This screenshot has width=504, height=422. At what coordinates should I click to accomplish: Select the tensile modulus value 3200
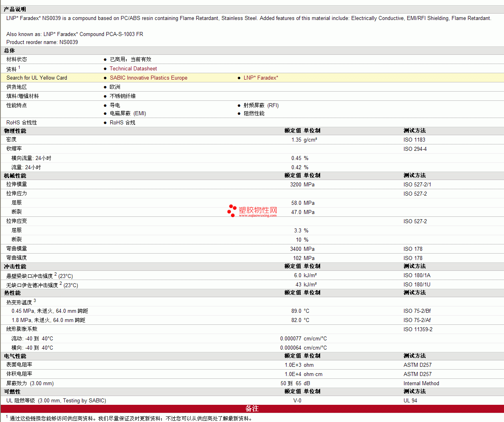tap(296, 185)
